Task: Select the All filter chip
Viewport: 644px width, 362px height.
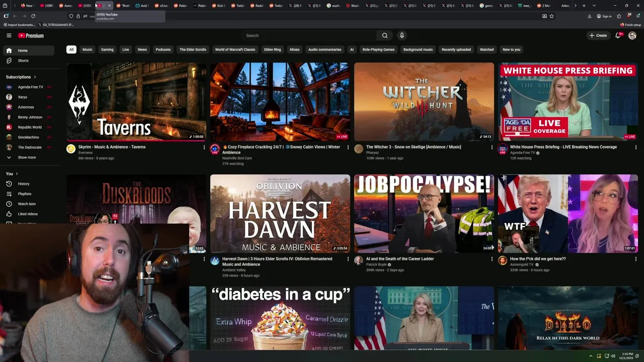Action: point(71,49)
